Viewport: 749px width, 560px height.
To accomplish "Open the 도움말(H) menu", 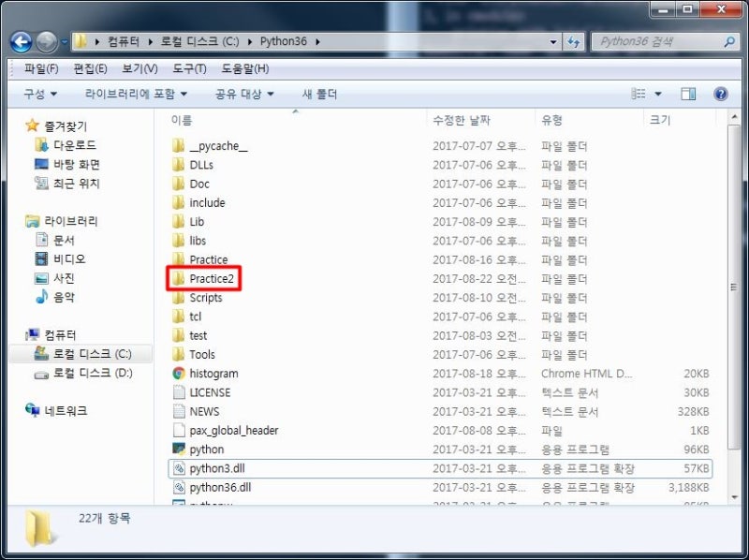I will coord(245,68).
